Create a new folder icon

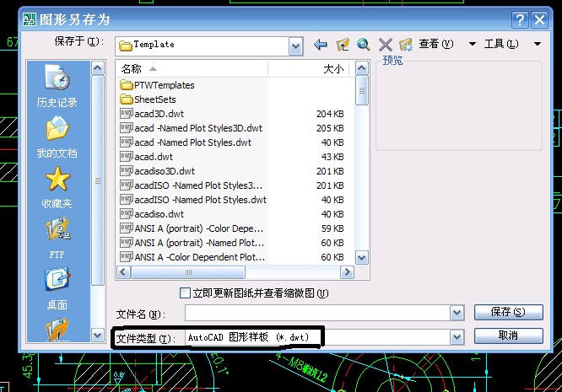(x=406, y=45)
